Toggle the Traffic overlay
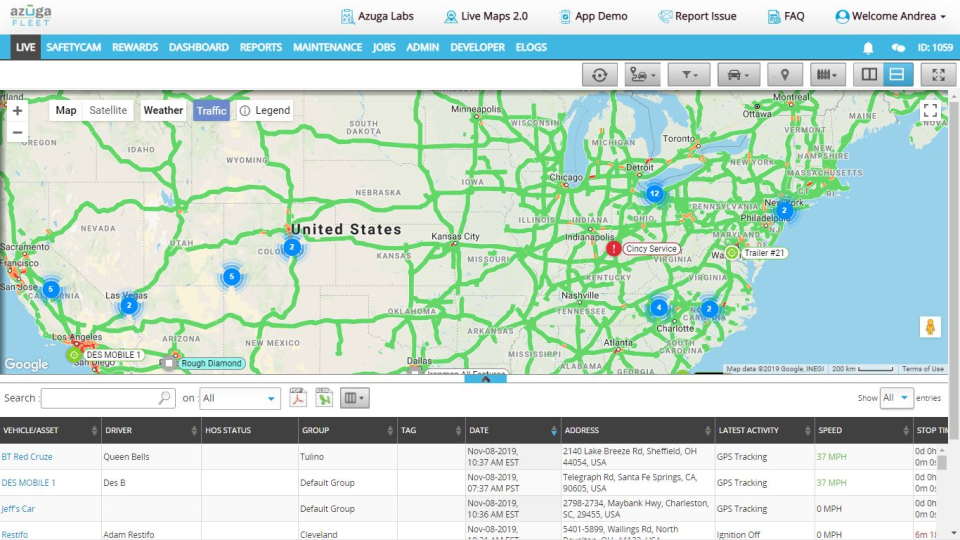This screenshot has height=540, width=960. tap(211, 110)
